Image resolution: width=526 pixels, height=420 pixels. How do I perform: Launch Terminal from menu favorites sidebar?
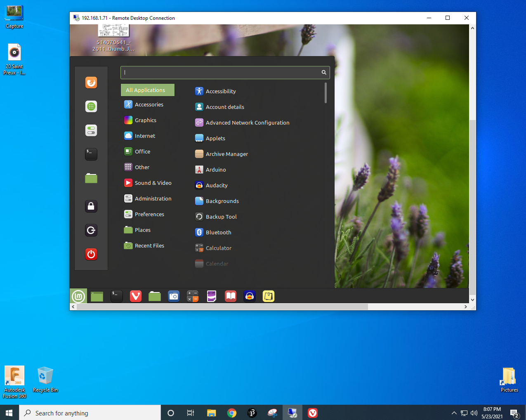91,154
